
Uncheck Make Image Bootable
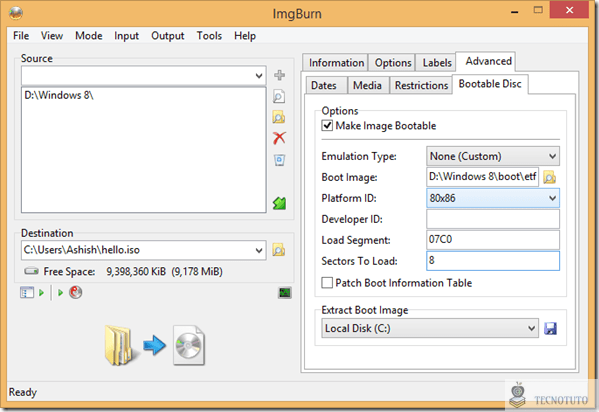point(327,126)
